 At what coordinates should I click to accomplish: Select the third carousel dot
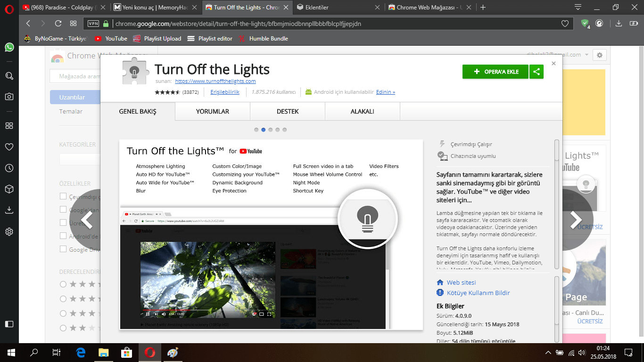(270, 130)
